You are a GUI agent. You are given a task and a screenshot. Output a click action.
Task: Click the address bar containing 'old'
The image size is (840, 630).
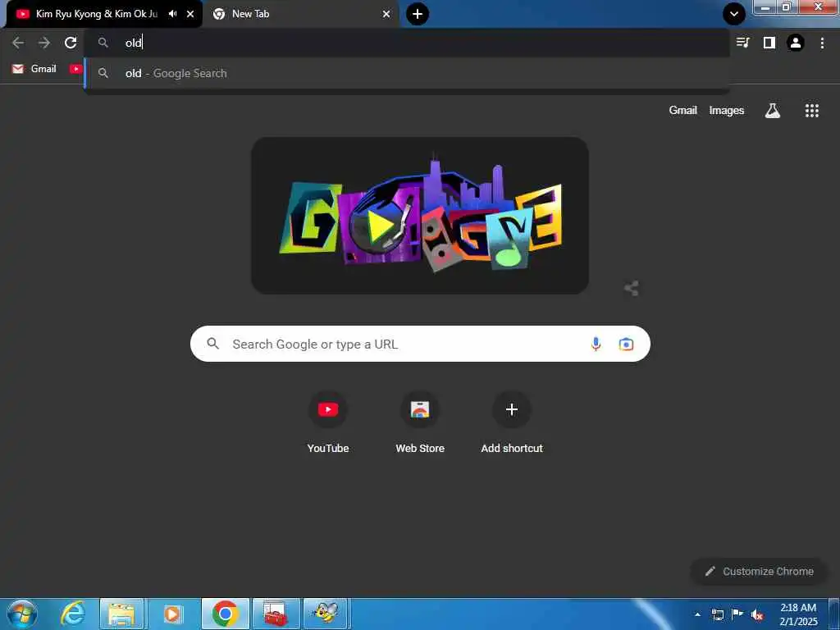[x=407, y=43]
